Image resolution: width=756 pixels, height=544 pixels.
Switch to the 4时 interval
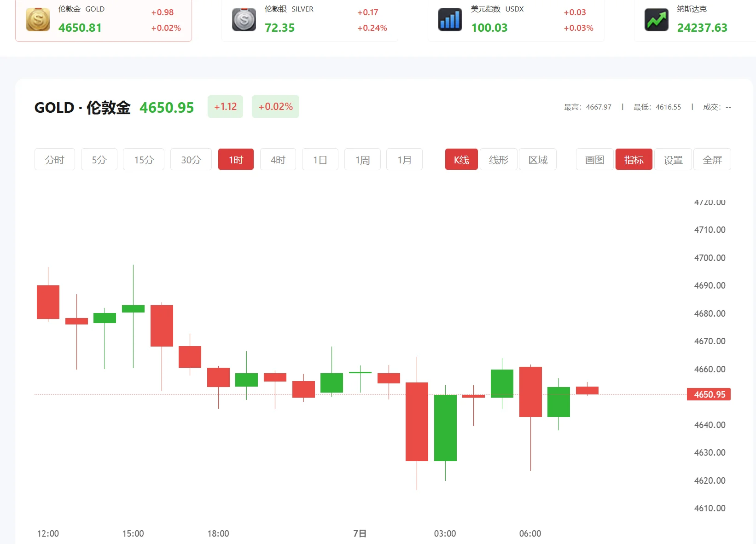278,160
